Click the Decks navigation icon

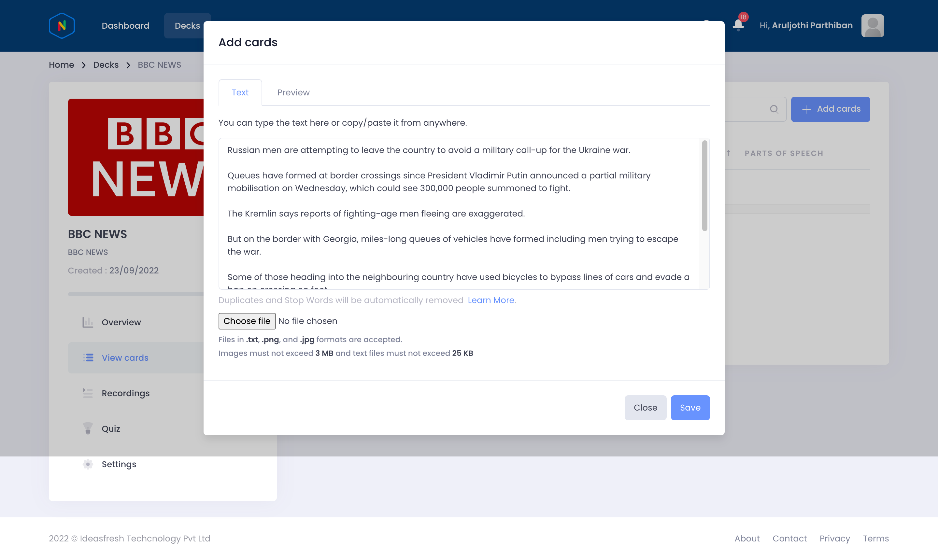click(187, 25)
